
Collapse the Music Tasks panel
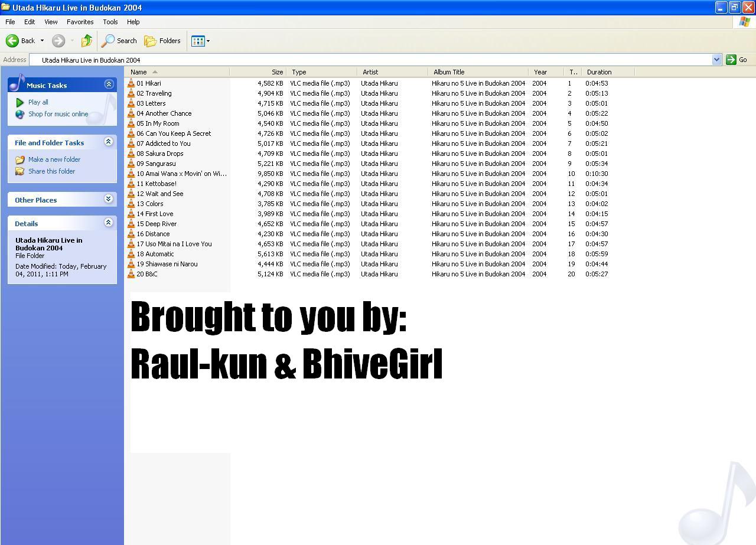coord(109,84)
